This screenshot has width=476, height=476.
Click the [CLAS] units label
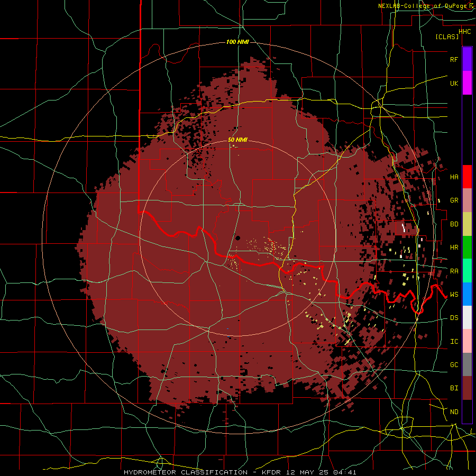[447, 37]
